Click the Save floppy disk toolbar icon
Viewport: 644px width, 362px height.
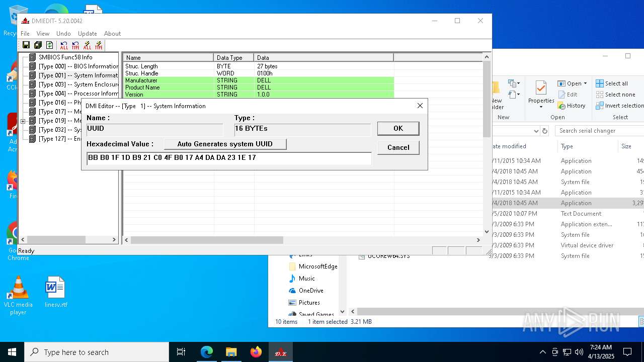pyautogui.click(x=26, y=45)
